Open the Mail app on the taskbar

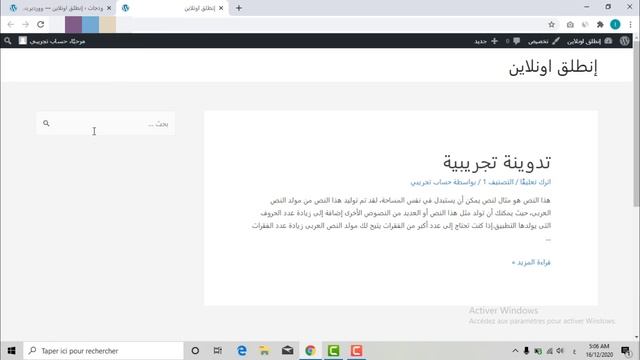pyautogui.click(x=287, y=351)
